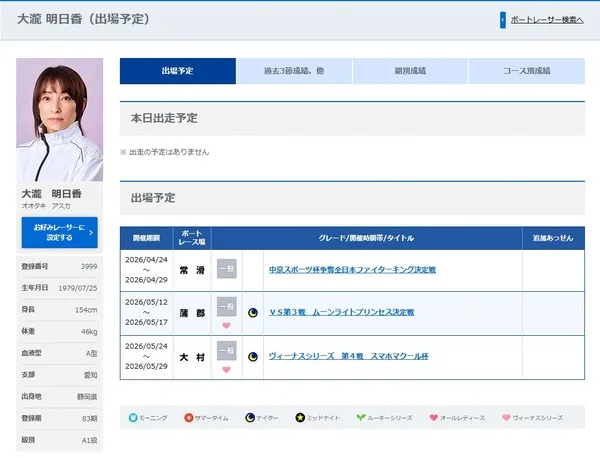Click the 本日出走予定 section heading

[x=164, y=118]
